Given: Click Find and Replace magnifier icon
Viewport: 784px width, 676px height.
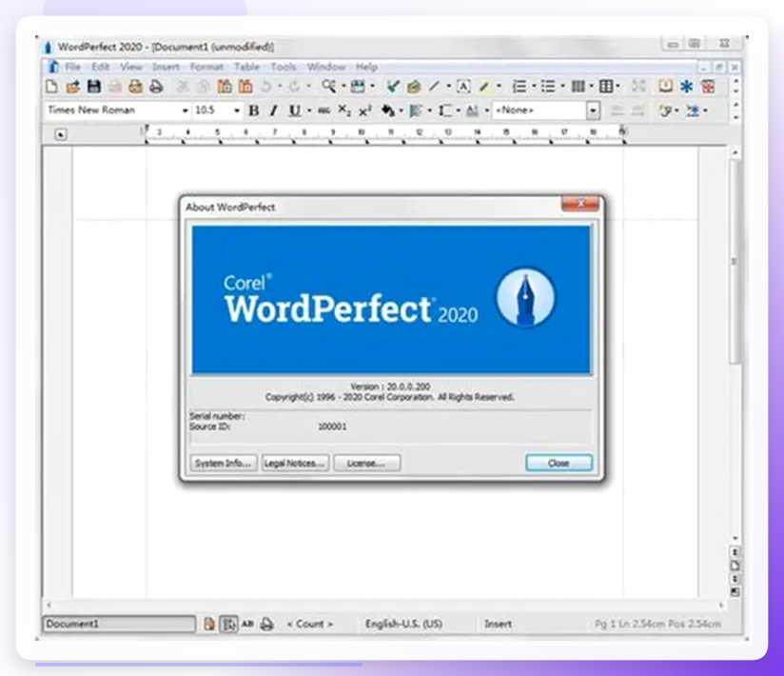Looking at the screenshot, I should click(x=328, y=86).
